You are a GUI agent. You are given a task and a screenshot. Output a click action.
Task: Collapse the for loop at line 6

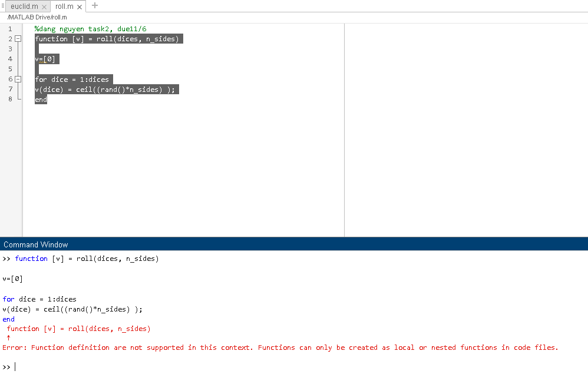click(x=18, y=79)
